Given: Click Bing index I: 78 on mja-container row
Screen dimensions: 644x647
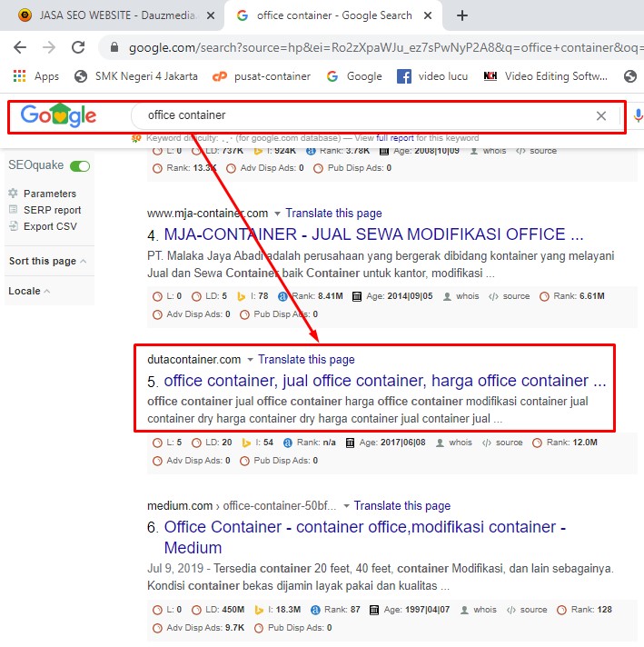Looking at the screenshot, I should [x=253, y=296].
